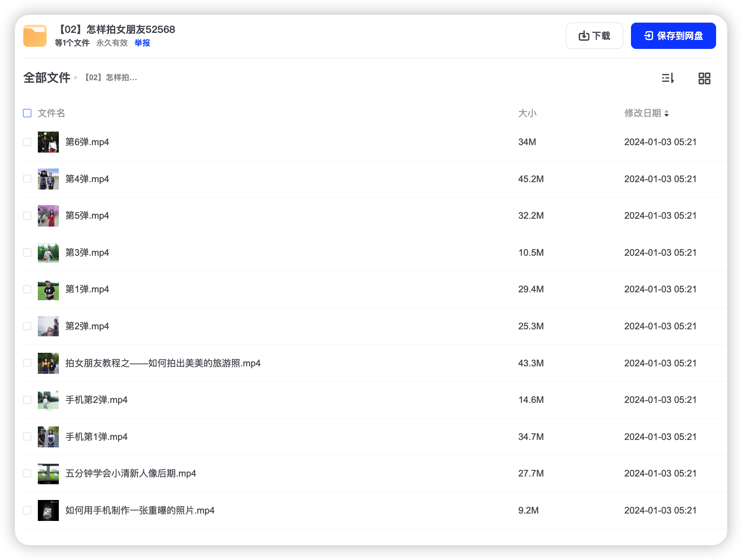742x560 pixels.
Task: Click file name 五分钟学会小清新人像后期.mp4
Action: [x=131, y=473]
